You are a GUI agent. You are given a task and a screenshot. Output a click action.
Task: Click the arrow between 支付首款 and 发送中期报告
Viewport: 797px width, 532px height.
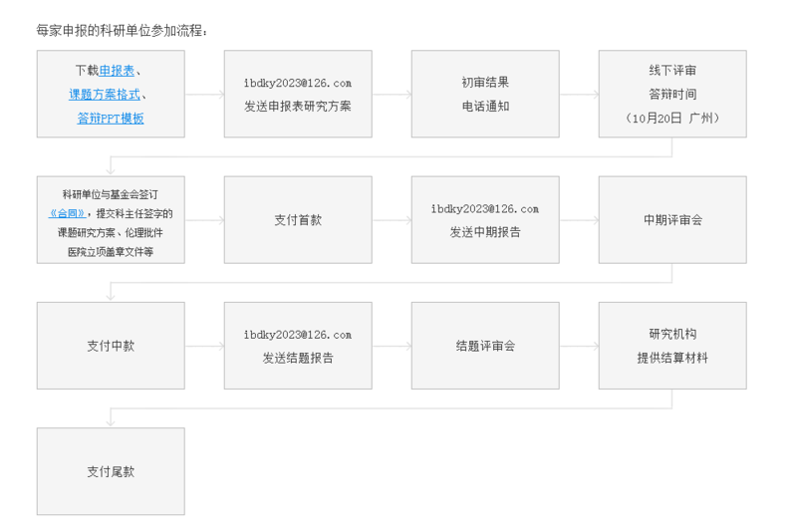tap(392, 220)
